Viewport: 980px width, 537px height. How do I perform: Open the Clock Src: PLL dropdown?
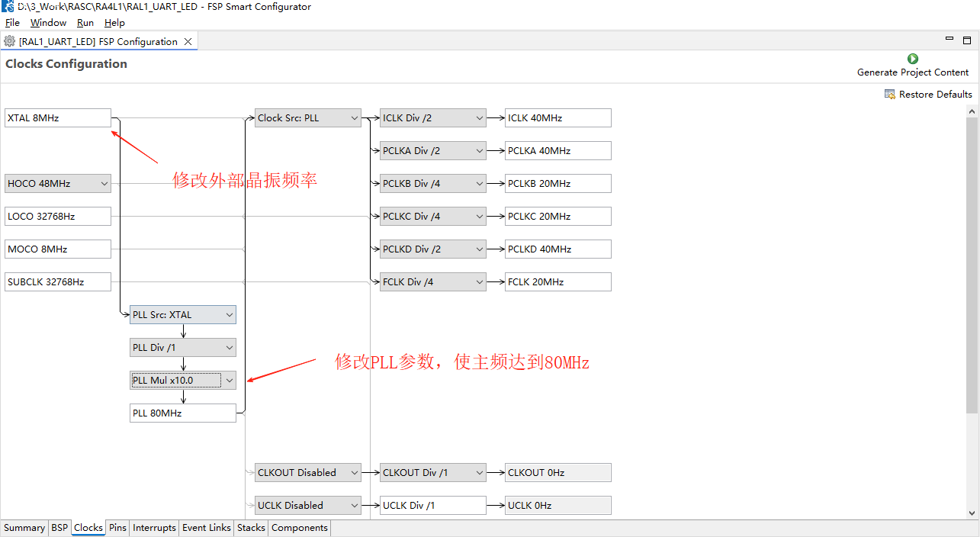pyautogui.click(x=308, y=118)
